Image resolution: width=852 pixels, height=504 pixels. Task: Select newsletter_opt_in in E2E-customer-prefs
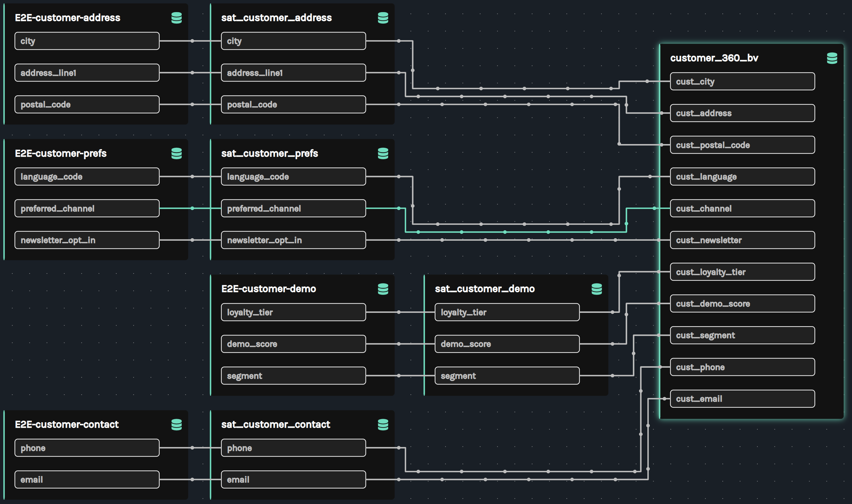pos(87,240)
